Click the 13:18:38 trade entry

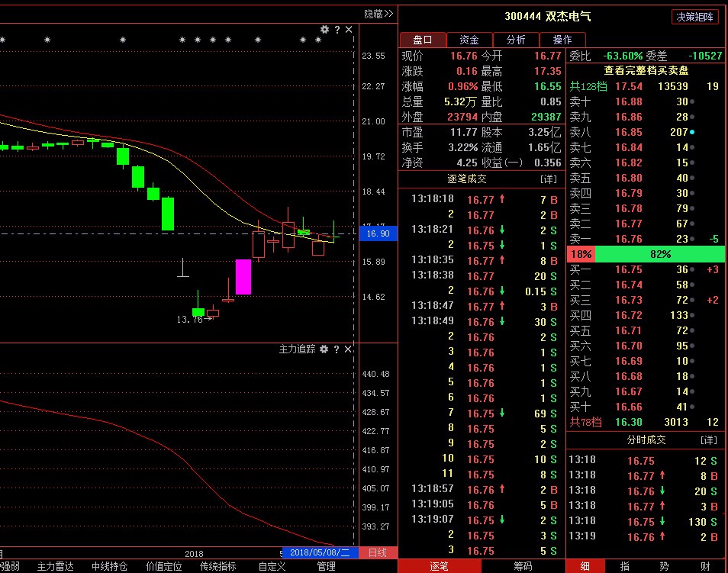(x=482, y=276)
